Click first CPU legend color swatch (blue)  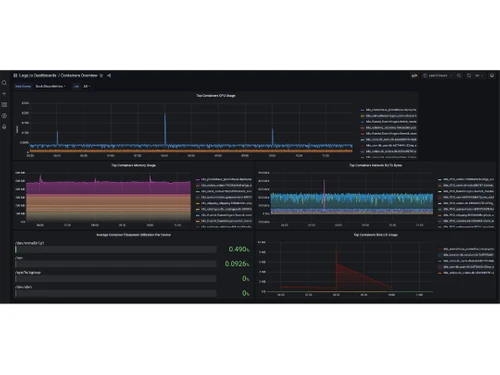click(363, 110)
